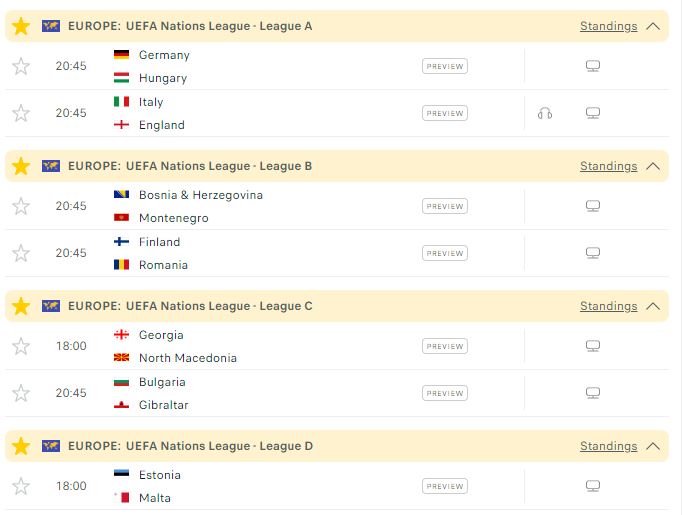
Task: Unpin League A with yellow star
Action: click(x=21, y=26)
